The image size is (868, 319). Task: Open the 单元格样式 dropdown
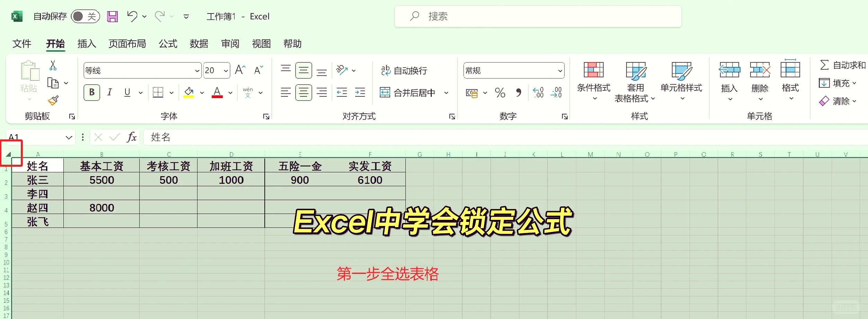pos(682,82)
